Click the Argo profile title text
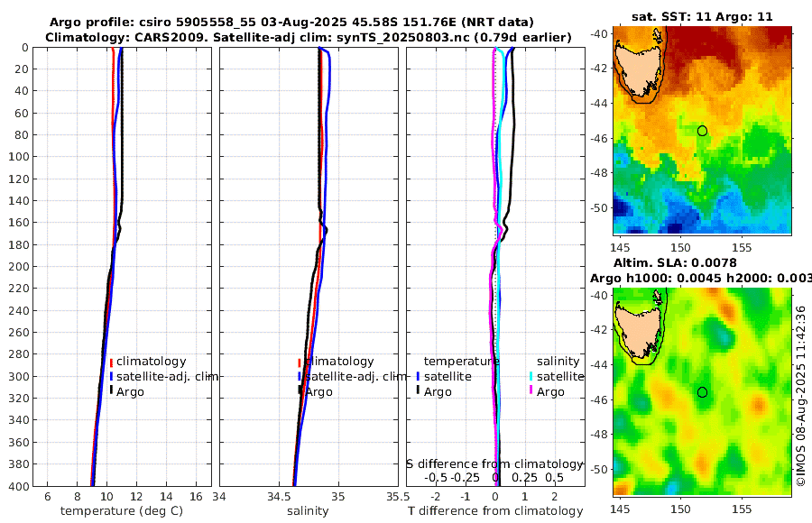This screenshot has width=812, height=523. pos(291,23)
